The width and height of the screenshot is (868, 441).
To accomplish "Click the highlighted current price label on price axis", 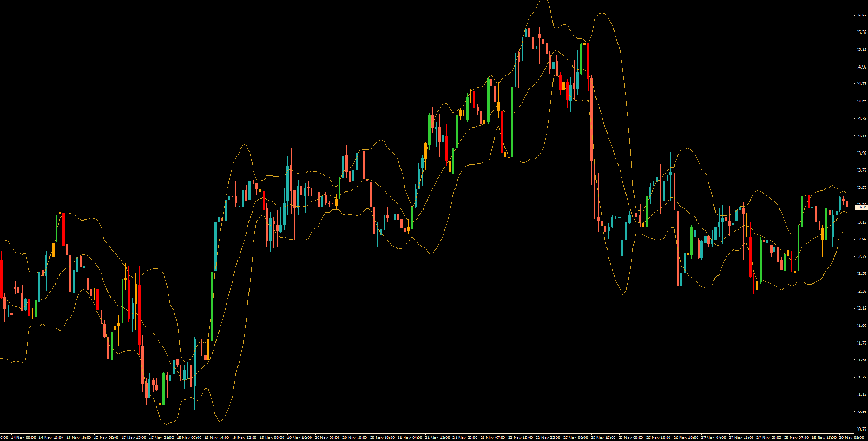I will coord(860,207).
